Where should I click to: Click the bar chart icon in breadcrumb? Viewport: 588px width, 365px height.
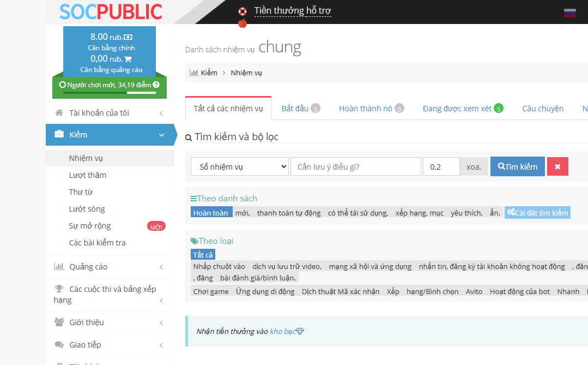193,73
